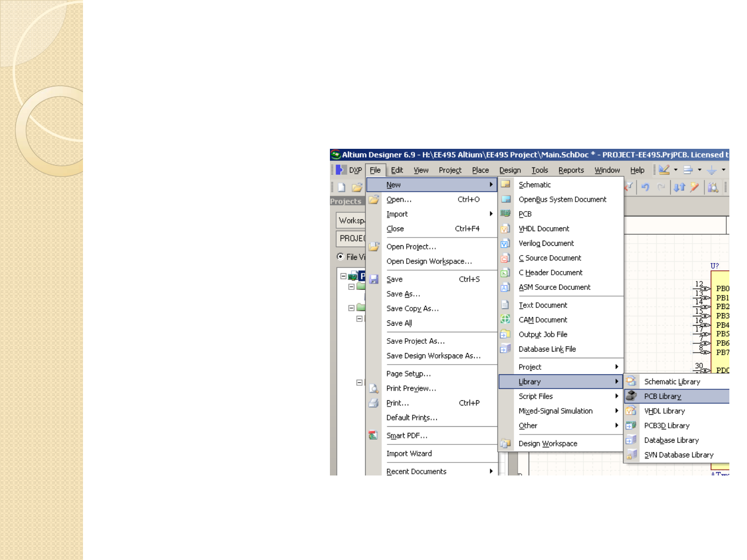Click the Undo toolbar icon
Screen dimensions: 747x560
(645, 187)
